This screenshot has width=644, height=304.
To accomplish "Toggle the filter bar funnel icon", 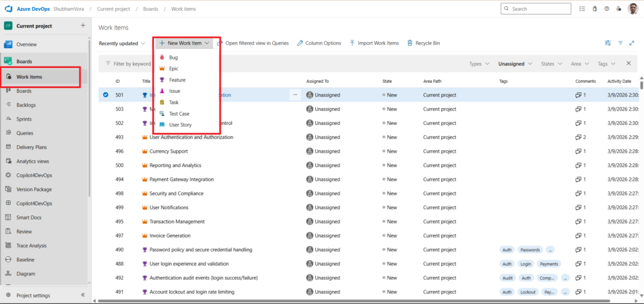I will click(x=620, y=43).
